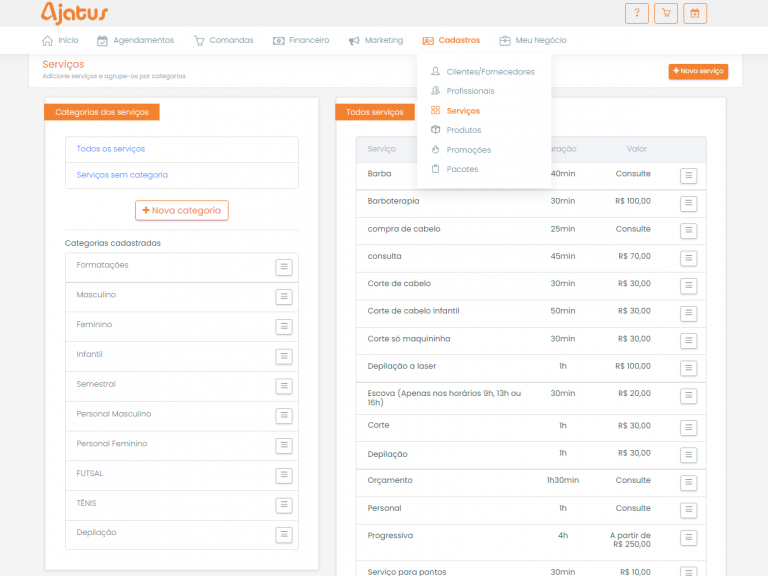The height and width of the screenshot is (576, 768).
Task: Open the Agendamentos navigation item
Action: 135,40
